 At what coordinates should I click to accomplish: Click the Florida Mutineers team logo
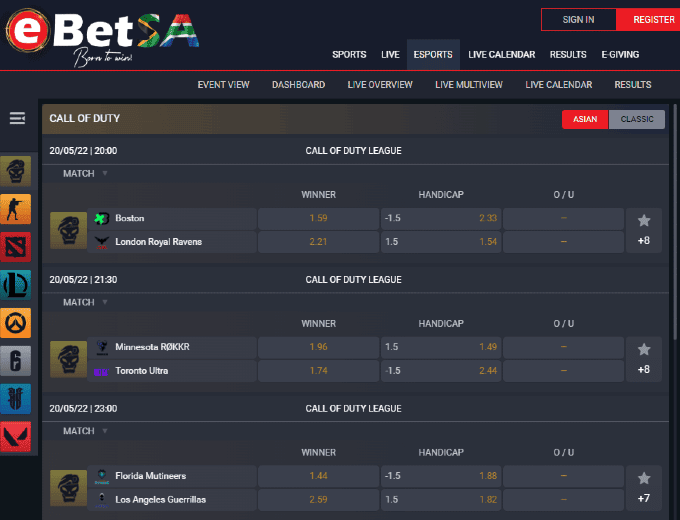[102, 476]
